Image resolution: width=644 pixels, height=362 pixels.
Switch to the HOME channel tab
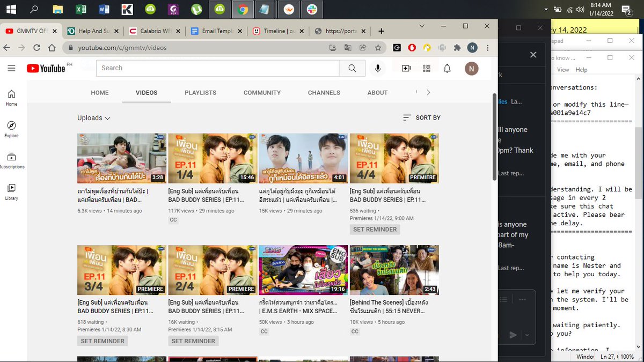pyautogui.click(x=100, y=93)
